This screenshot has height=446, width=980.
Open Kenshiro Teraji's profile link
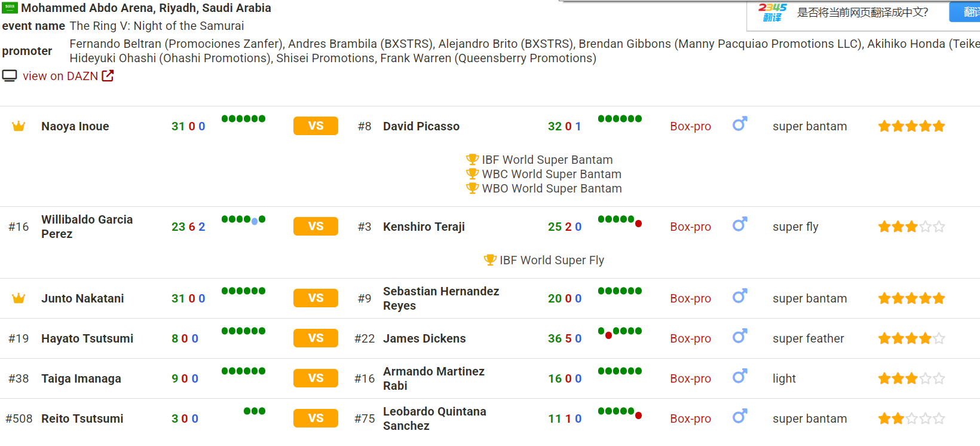click(x=424, y=227)
